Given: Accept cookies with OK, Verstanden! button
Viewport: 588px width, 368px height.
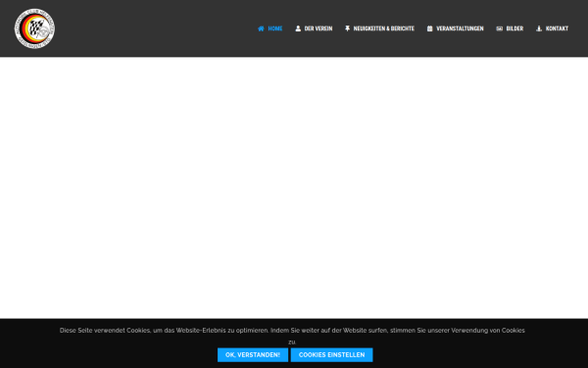Looking at the screenshot, I should pos(253,355).
